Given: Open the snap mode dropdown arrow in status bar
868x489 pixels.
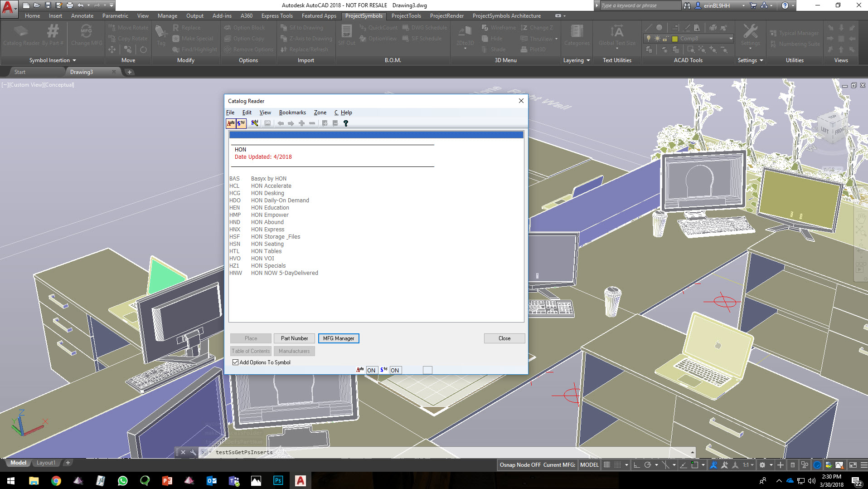Looking at the screenshot, I should [626, 465].
